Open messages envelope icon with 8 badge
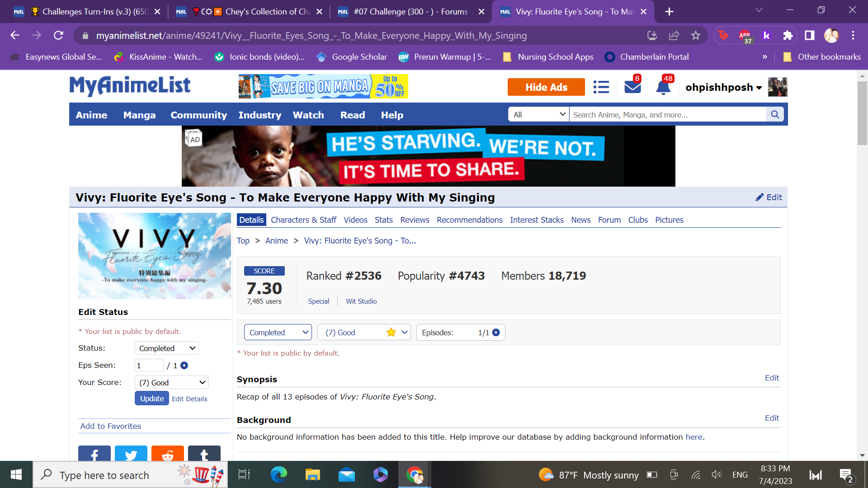Image resolution: width=868 pixels, height=488 pixels. click(632, 87)
